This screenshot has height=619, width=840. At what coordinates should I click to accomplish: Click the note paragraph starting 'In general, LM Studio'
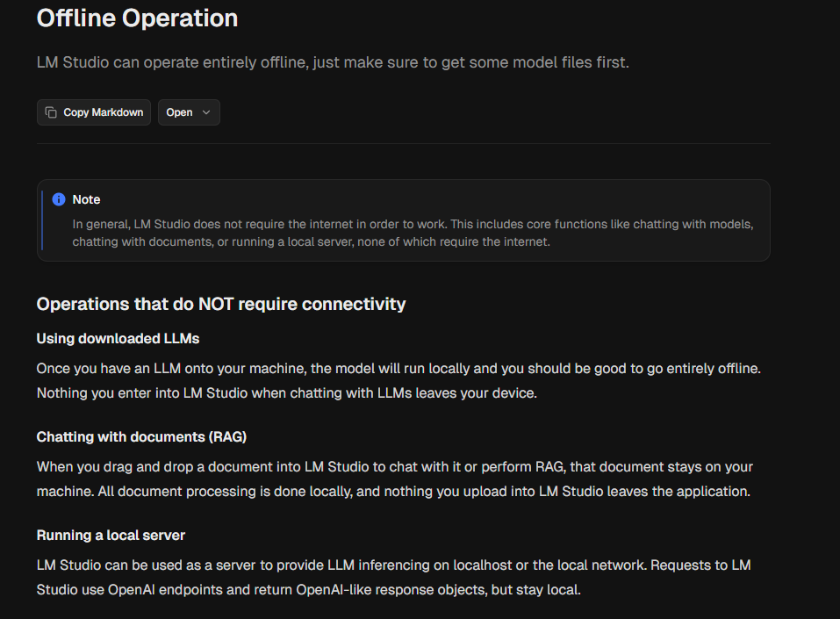413,233
